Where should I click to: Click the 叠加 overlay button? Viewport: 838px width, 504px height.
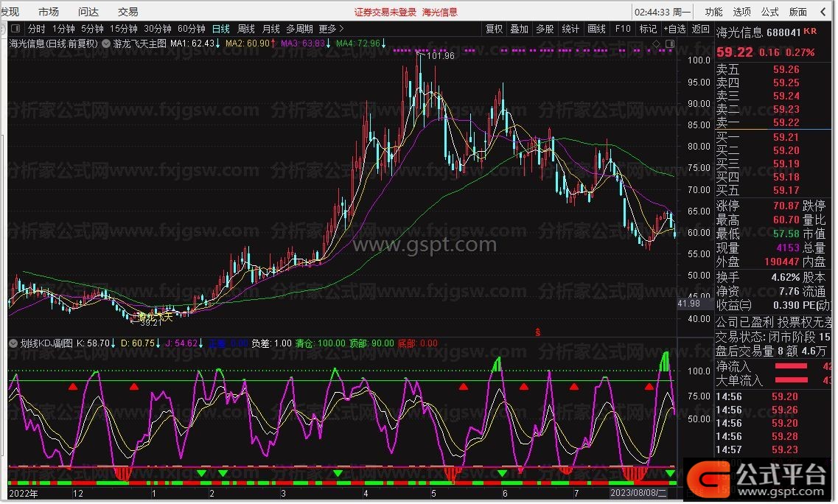pyautogui.click(x=520, y=29)
